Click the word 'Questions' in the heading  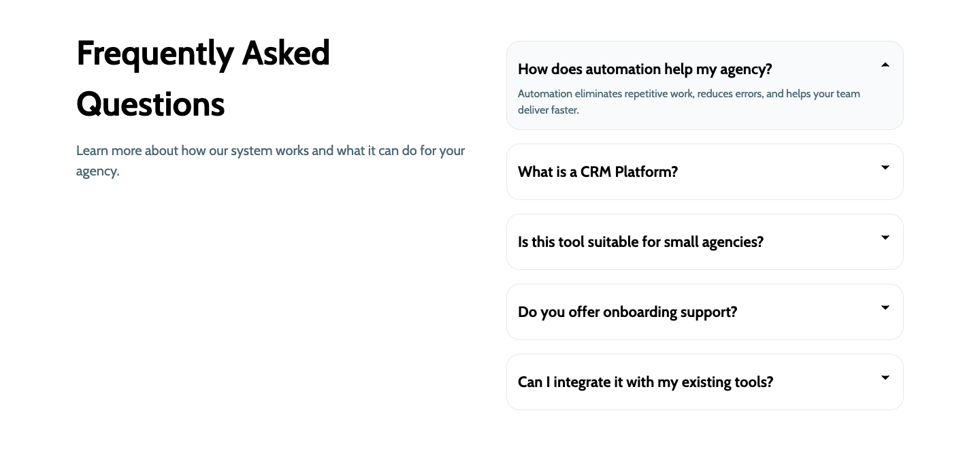point(150,105)
